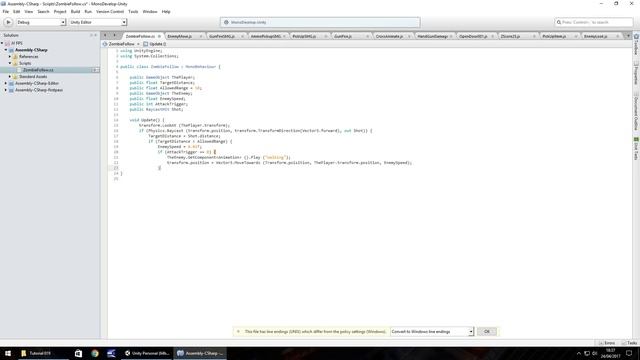Close the GunFire.js tab
Viewport: 640px width, 360px height.
tap(367, 36)
